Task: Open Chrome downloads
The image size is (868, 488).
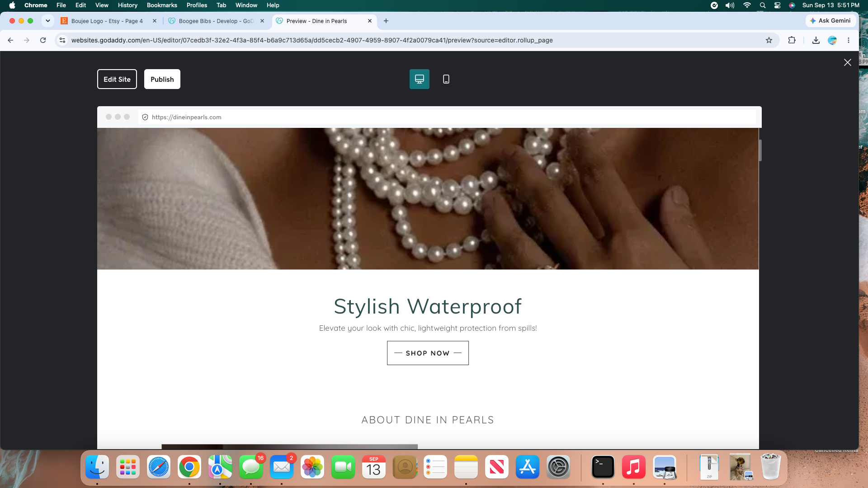Action: tap(816, 40)
